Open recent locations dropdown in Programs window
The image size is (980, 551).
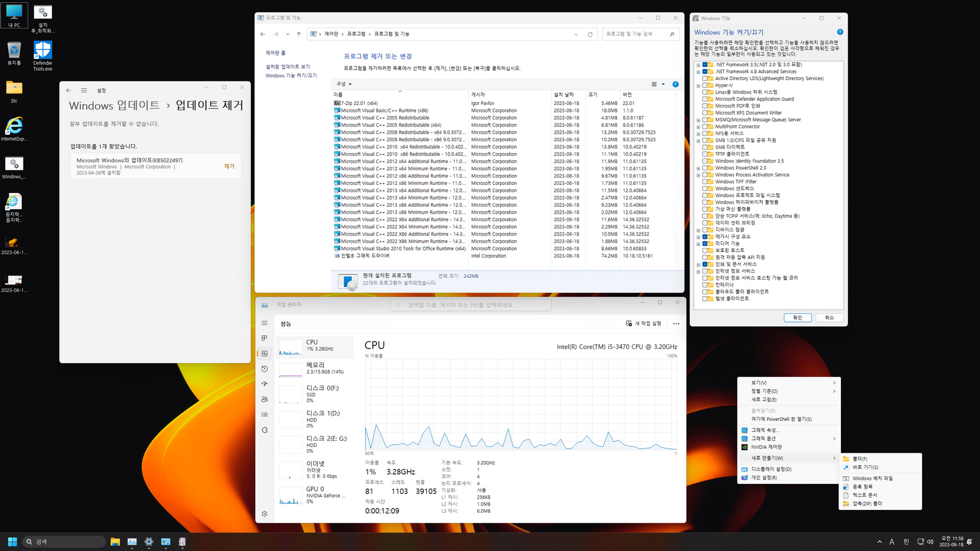[x=287, y=34]
